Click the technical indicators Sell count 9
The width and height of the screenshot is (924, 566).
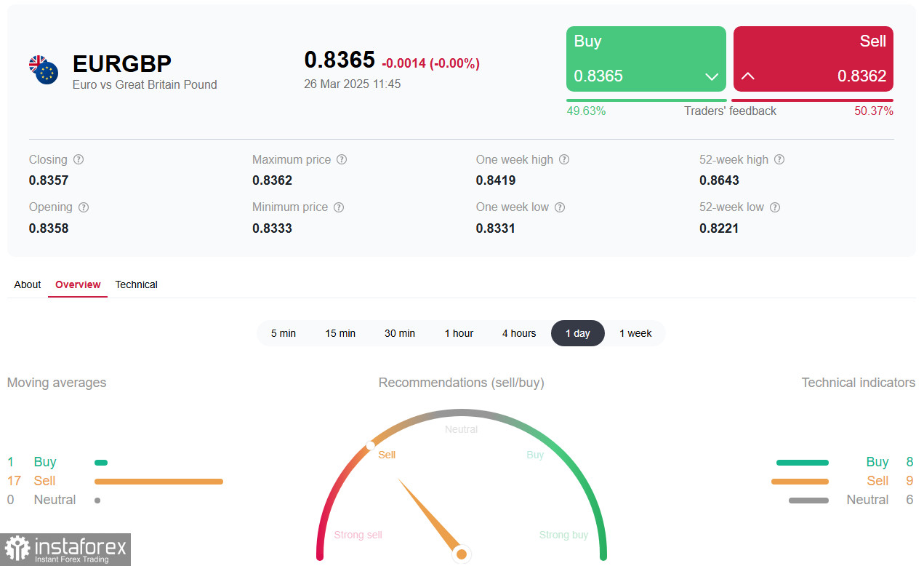[x=909, y=481]
